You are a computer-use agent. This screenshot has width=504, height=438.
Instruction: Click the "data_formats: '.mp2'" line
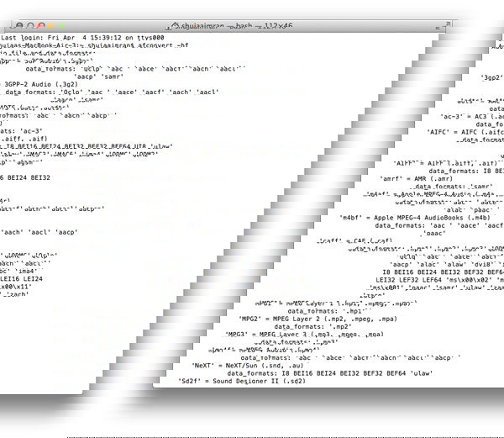(x=313, y=326)
